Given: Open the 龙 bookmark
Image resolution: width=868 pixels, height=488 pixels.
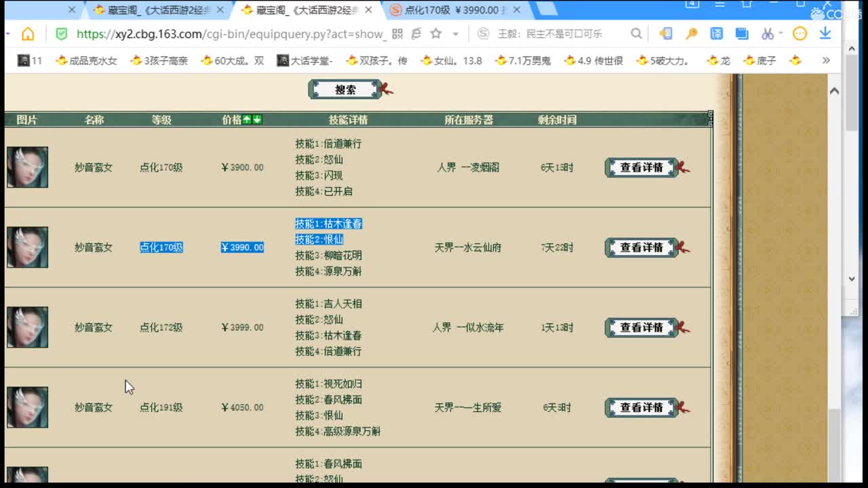Looking at the screenshot, I should point(718,60).
